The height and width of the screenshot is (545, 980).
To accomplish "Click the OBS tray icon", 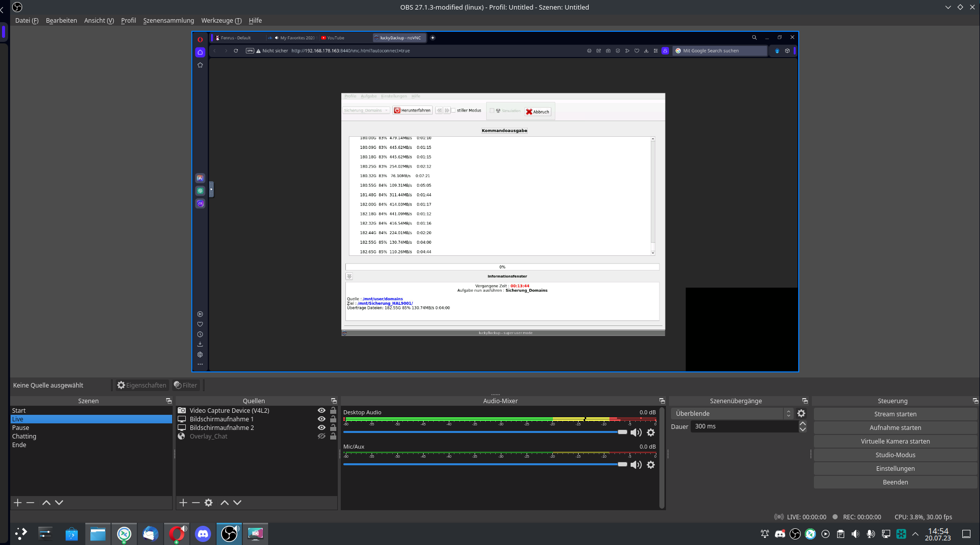I will tap(795, 534).
